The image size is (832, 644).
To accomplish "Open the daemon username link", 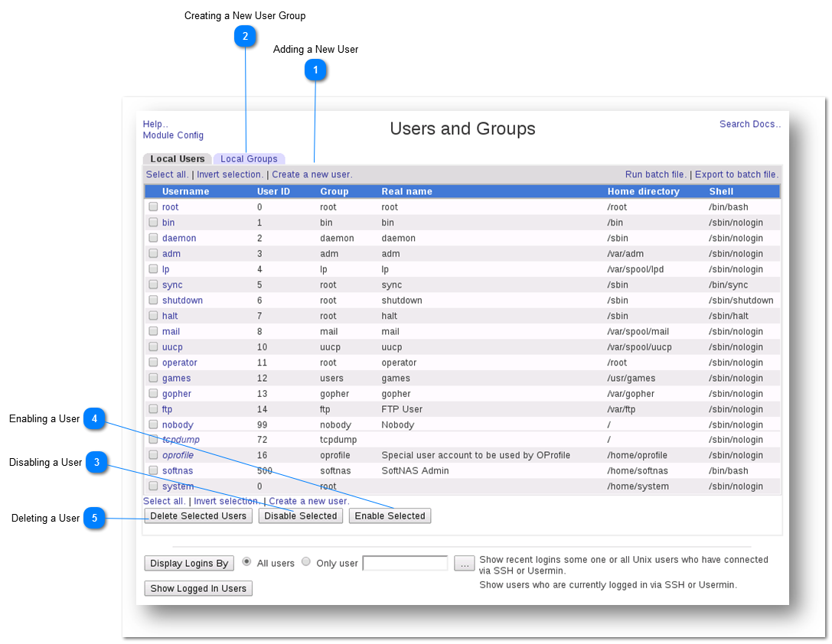I will click(179, 238).
